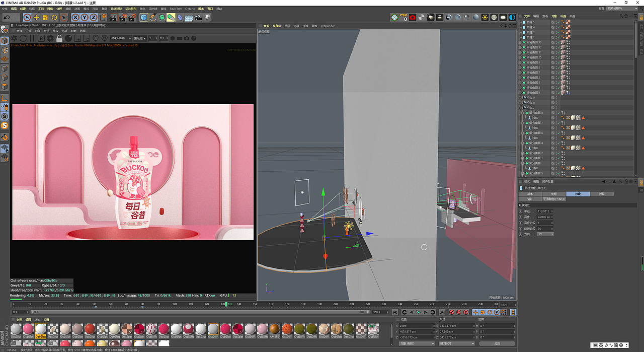Click the Spline pen icon
The height and width of the screenshot is (352, 644).
[x=152, y=17]
